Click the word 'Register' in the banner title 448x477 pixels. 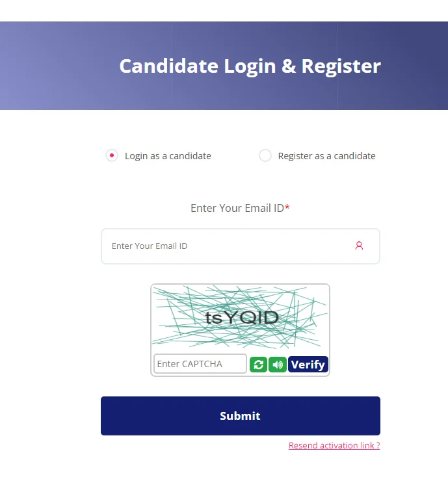tap(341, 66)
